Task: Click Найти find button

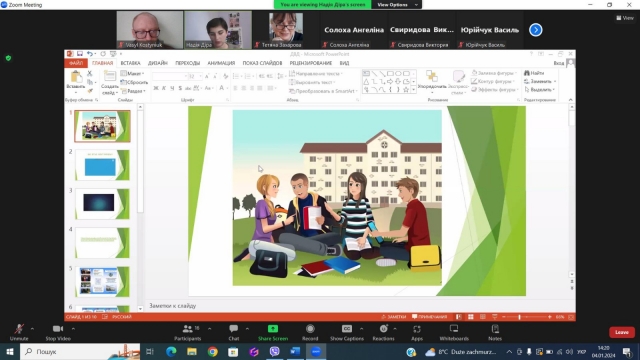Action: tap(534, 73)
